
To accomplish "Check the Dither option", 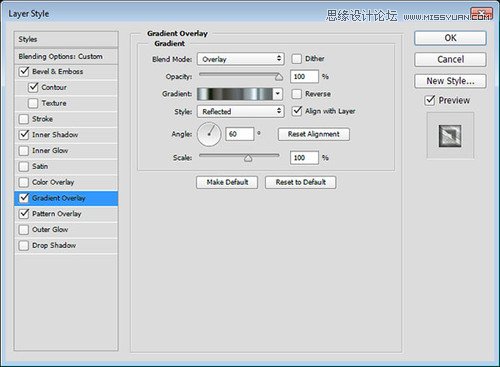I will click(296, 59).
